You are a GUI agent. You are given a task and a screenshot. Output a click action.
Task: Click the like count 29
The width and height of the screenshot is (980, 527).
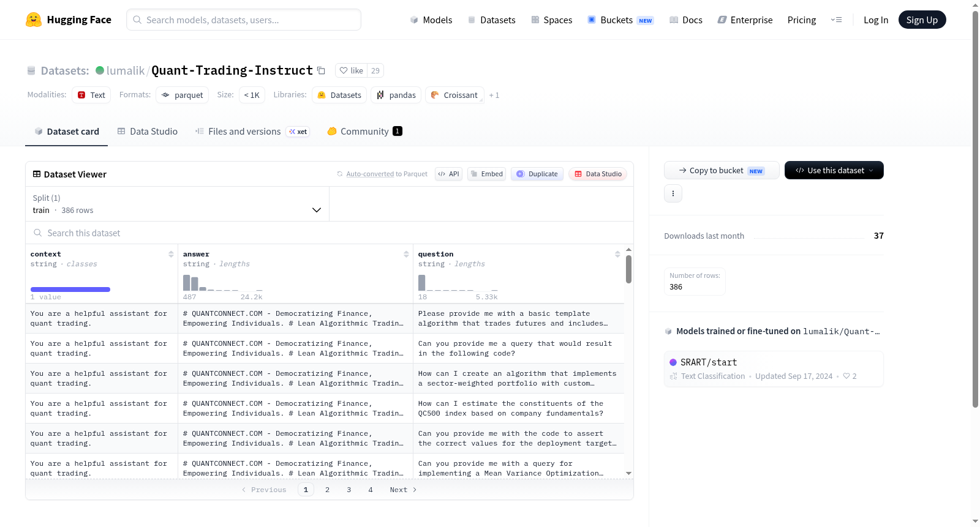coord(375,70)
